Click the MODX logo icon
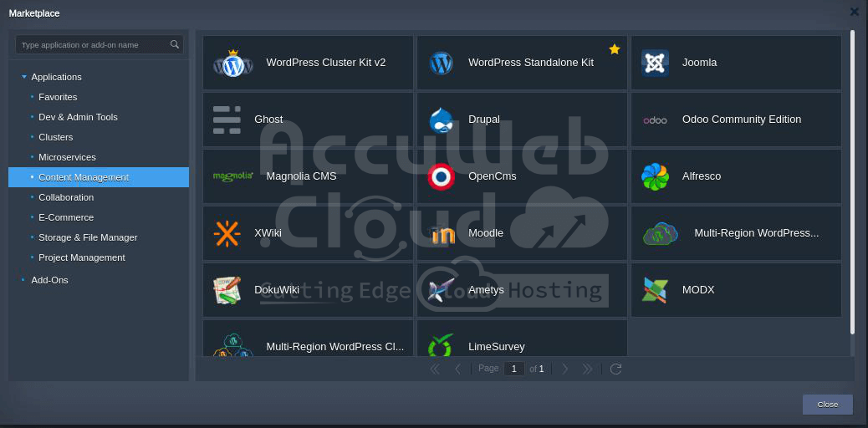Image resolution: width=868 pixels, height=428 pixels. [655, 290]
